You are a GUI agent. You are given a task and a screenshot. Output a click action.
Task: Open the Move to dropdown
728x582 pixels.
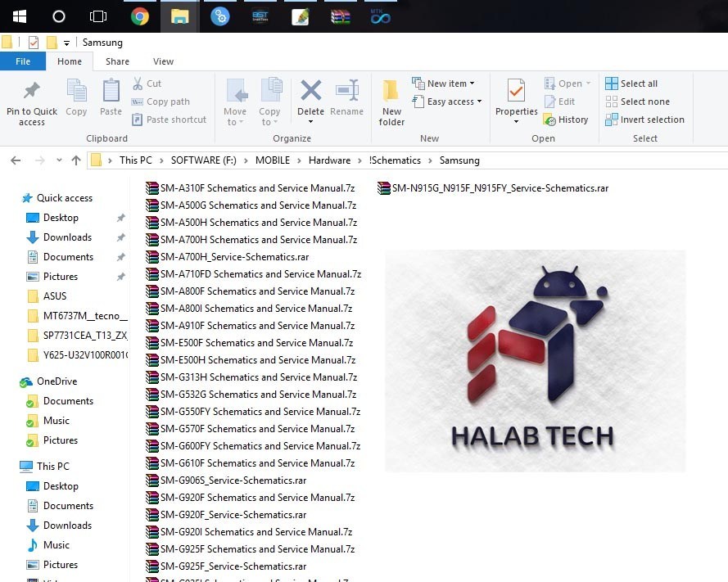[x=235, y=102]
